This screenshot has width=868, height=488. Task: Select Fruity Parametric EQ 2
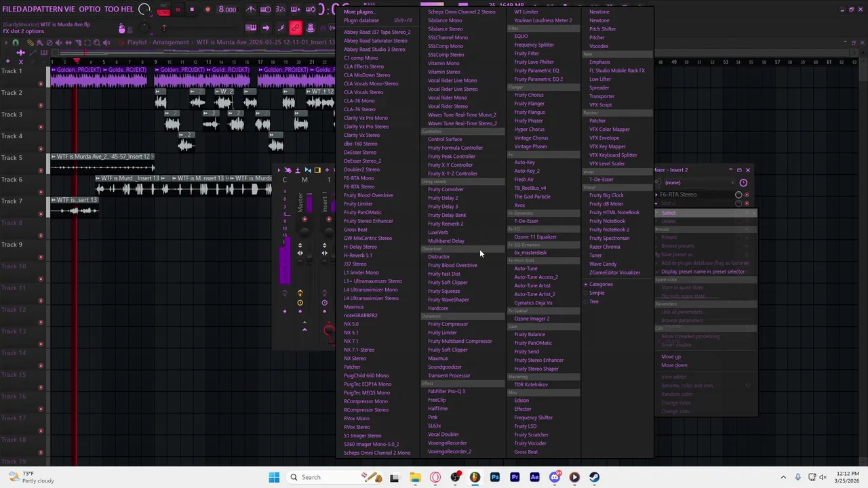[x=538, y=79]
